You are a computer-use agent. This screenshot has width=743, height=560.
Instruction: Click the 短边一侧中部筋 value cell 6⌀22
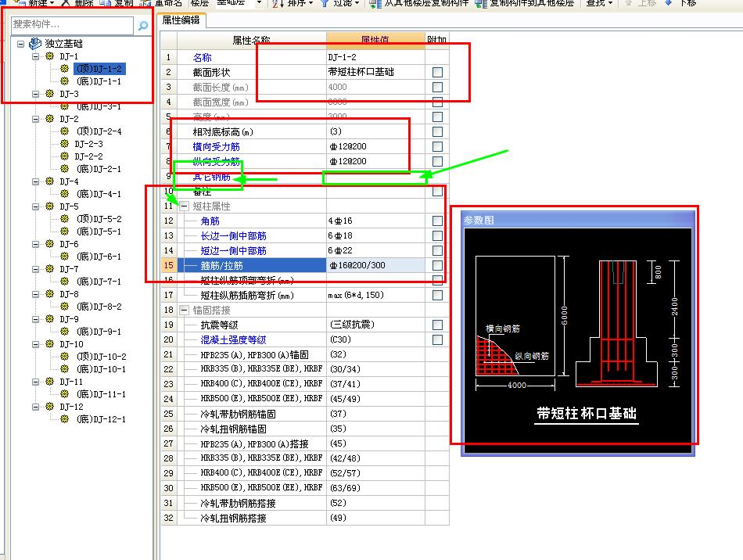click(x=375, y=250)
